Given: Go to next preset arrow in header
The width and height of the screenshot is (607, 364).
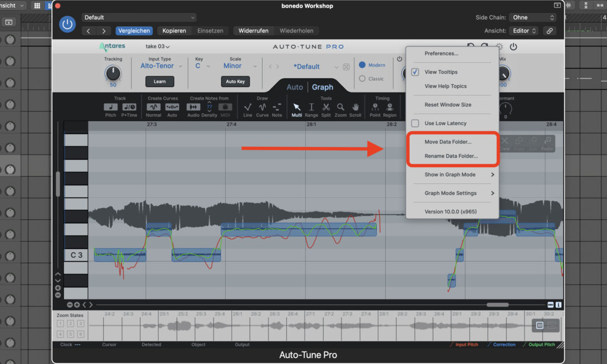Looking at the screenshot, I should (x=103, y=31).
